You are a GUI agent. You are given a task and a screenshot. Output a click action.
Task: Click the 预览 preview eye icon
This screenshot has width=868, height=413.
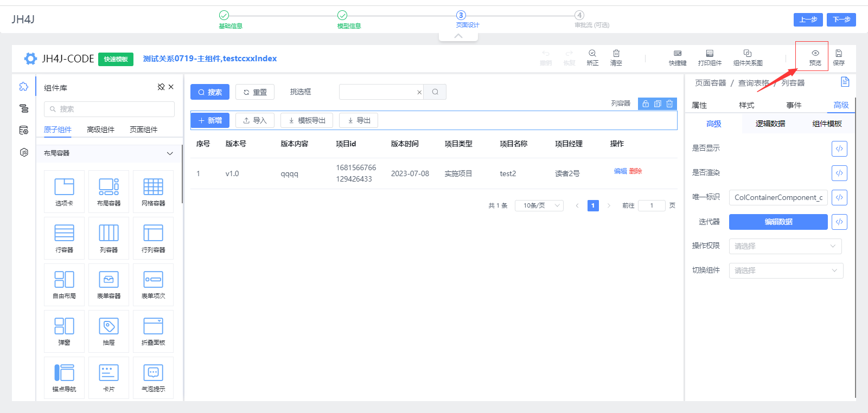815,53
